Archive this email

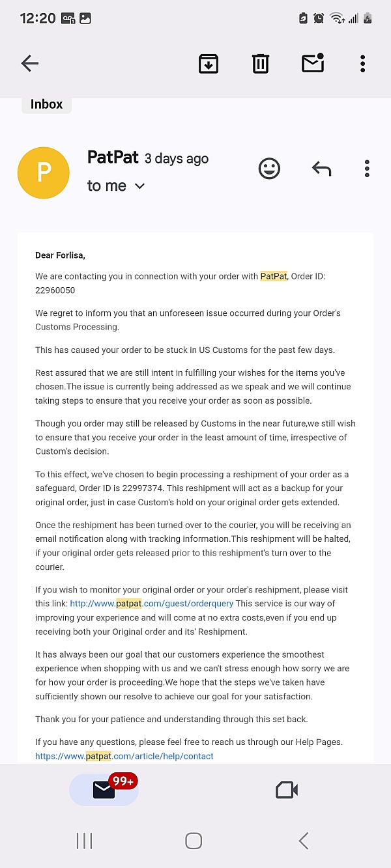click(x=209, y=63)
